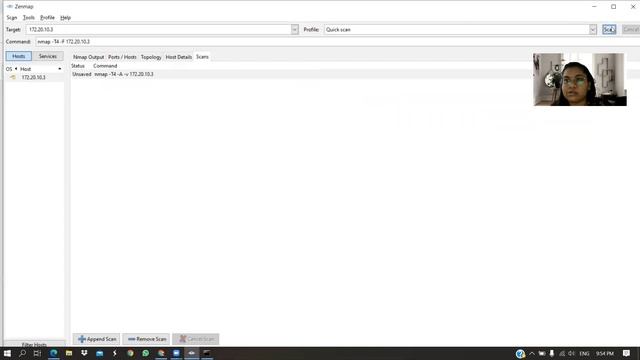The height and width of the screenshot is (360, 640).
Task: Click Append Scan button
Action: coord(97,339)
